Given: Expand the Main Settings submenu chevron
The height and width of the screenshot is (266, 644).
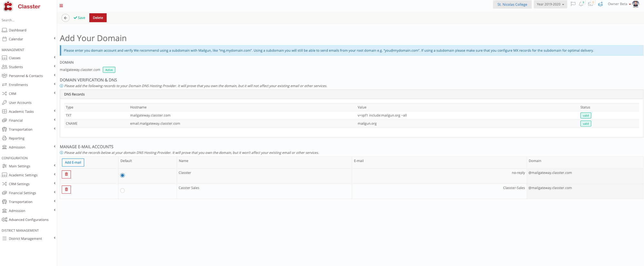Looking at the screenshot, I should tap(54, 166).
